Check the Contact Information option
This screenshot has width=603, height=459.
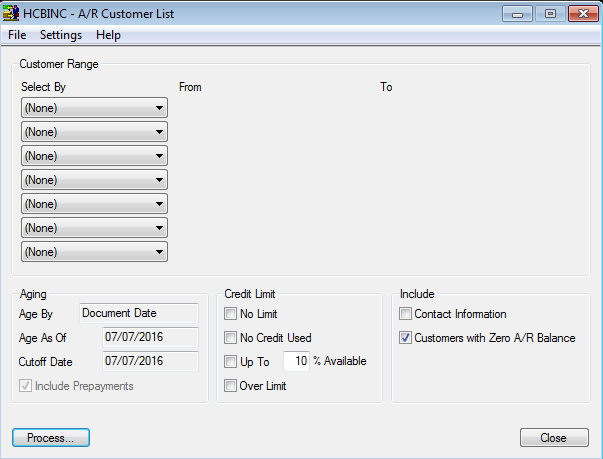coord(406,314)
